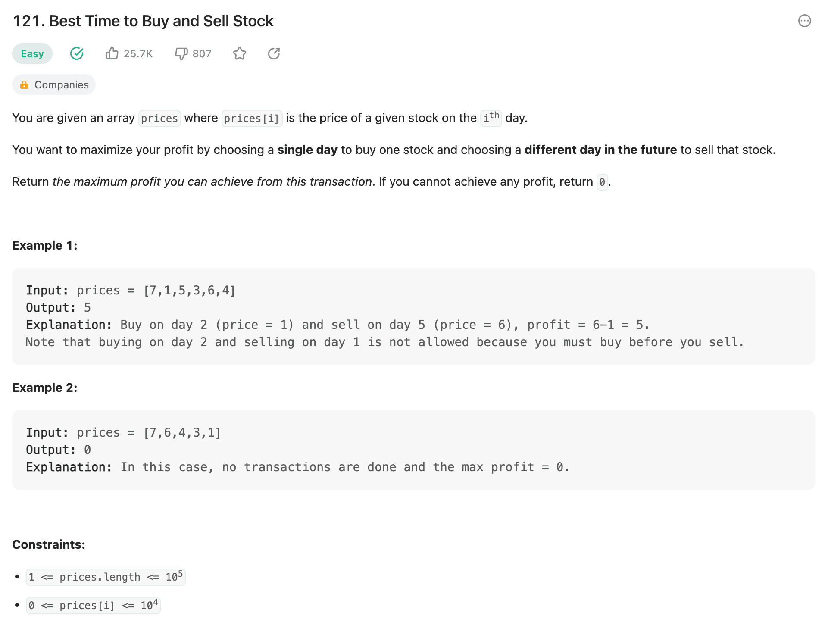Click the green solved checkmark icon
This screenshot has width=825, height=644.
click(x=77, y=53)
